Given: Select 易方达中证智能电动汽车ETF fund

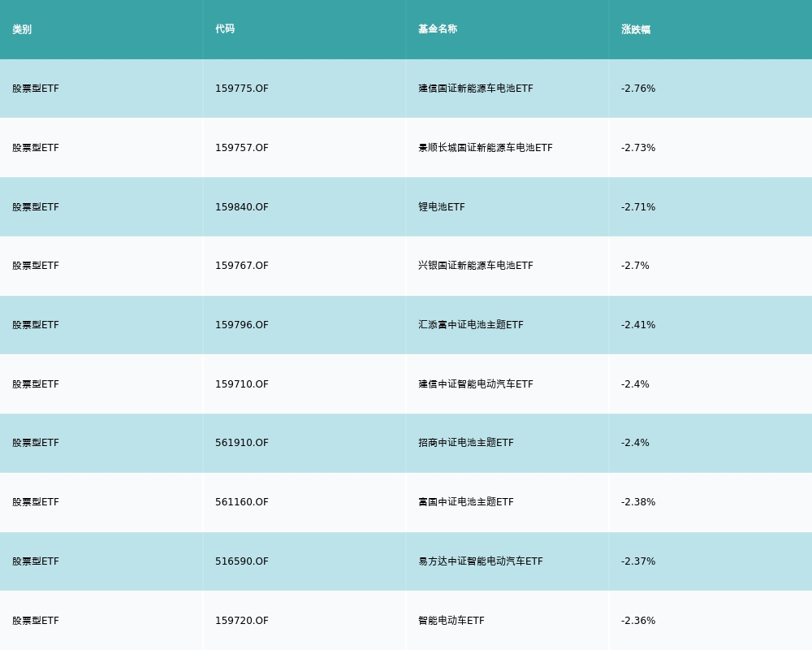Looking at the screenshot, I should coord(480,561).
